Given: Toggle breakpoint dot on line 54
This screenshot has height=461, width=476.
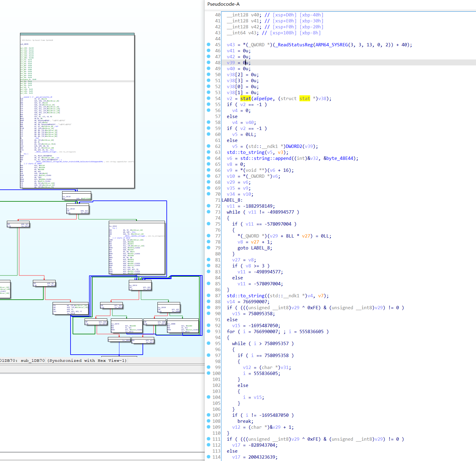Looking at the screenshot, I should pos(209,98).
